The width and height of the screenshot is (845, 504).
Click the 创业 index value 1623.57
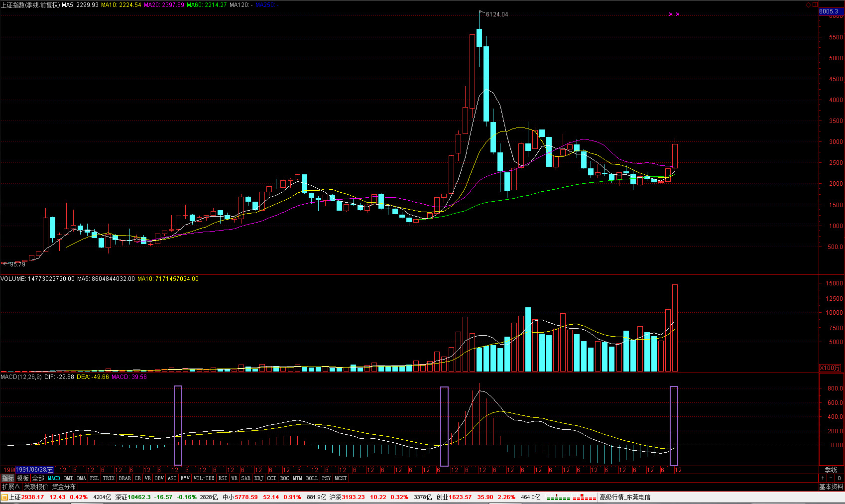coord(460,497)
